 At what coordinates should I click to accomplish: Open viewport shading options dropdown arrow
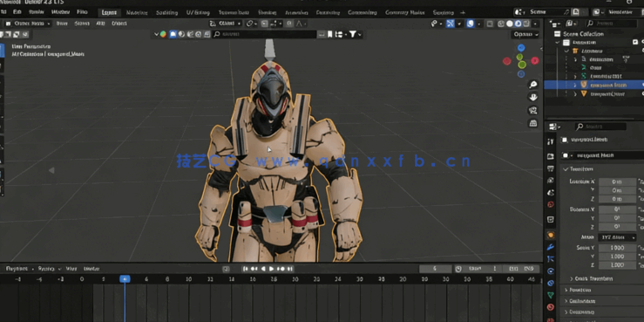535,24
